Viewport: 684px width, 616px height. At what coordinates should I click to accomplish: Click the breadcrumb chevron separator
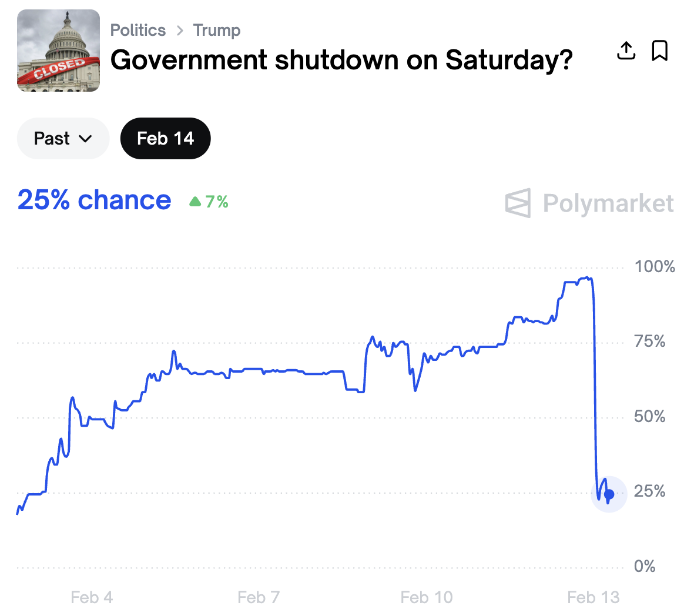[180, 31]
